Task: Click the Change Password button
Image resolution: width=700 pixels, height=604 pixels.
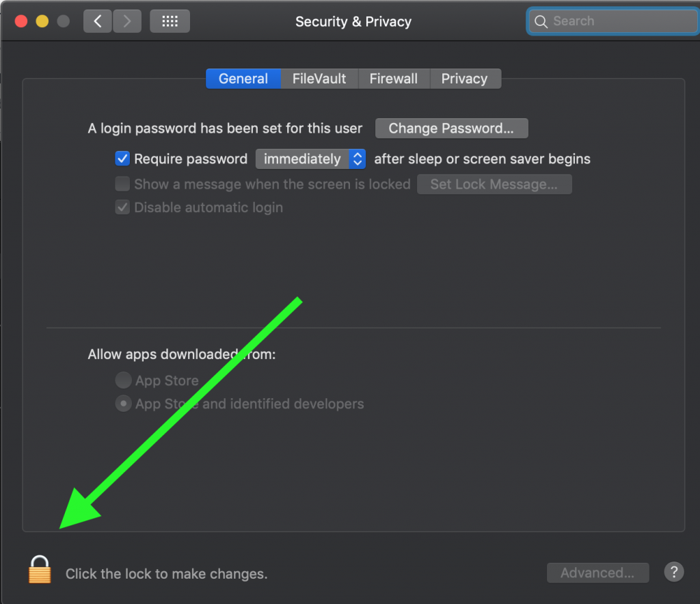Action: point(451,128)
